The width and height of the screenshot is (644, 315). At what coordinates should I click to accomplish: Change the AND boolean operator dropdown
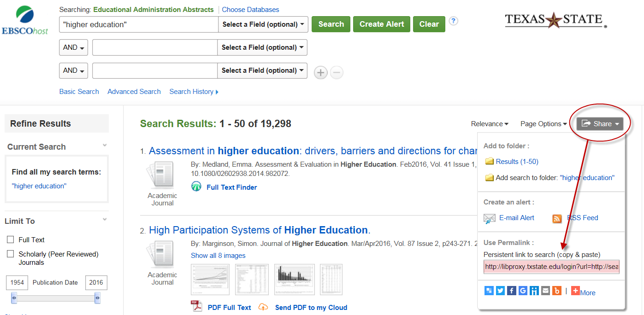[x=73, y=47]
